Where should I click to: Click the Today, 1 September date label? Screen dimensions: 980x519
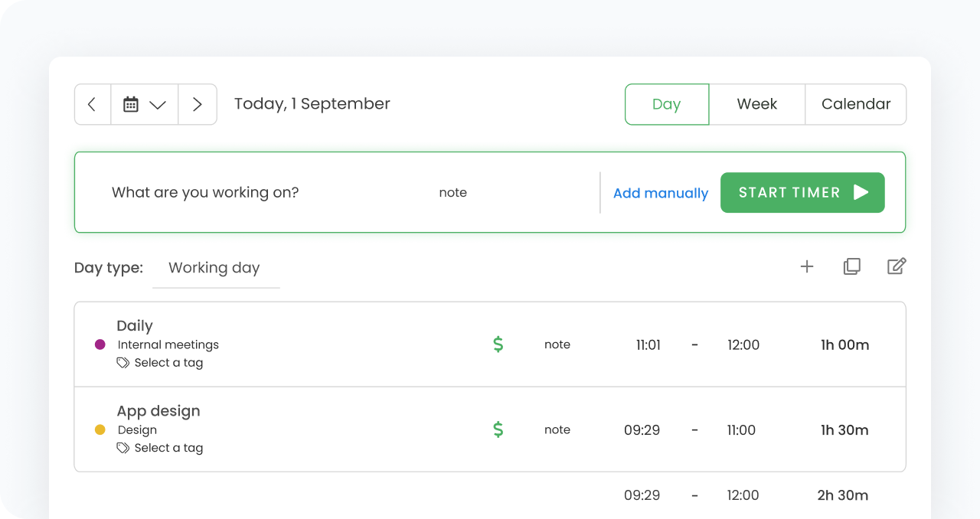[312, 104]
